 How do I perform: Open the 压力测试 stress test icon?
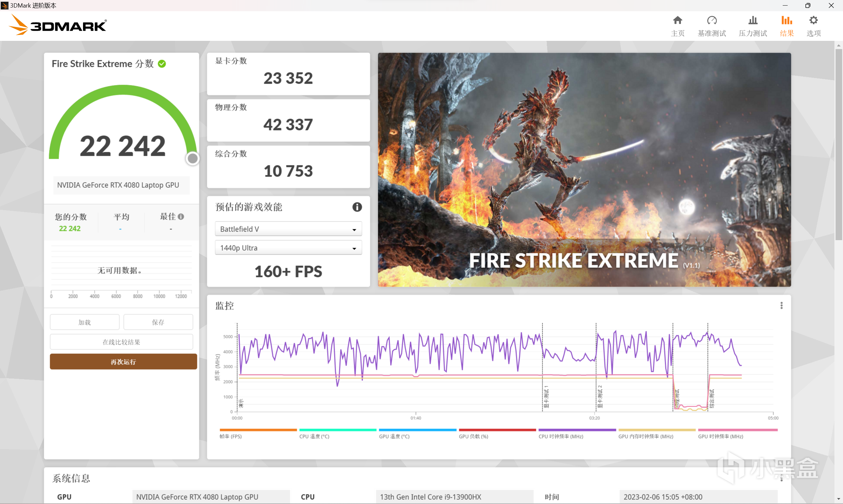point(753,20)
